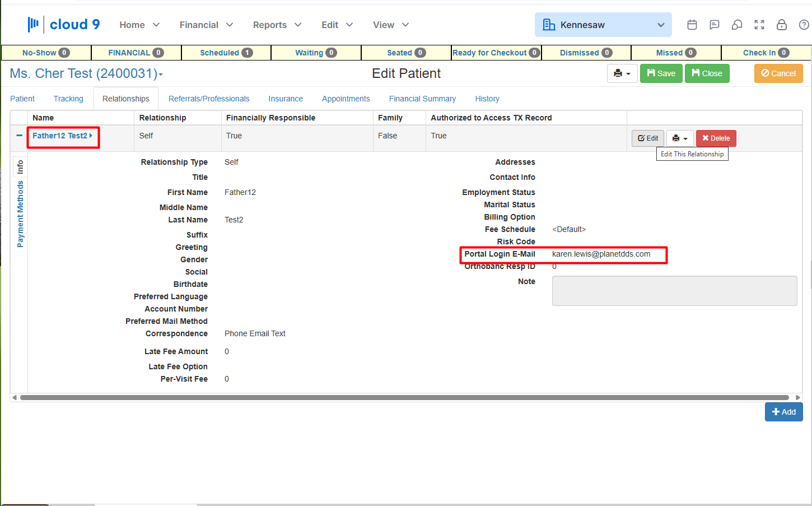Click the Phone Email Text correspondence value
The width and height of the screenshot is (812, 506).
[x=255, y=333]
